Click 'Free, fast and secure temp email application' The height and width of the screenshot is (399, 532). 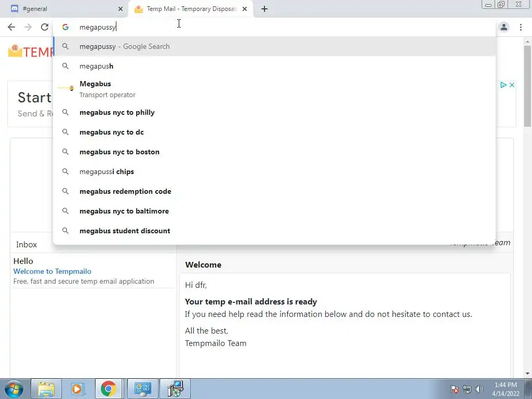[84, 281]
